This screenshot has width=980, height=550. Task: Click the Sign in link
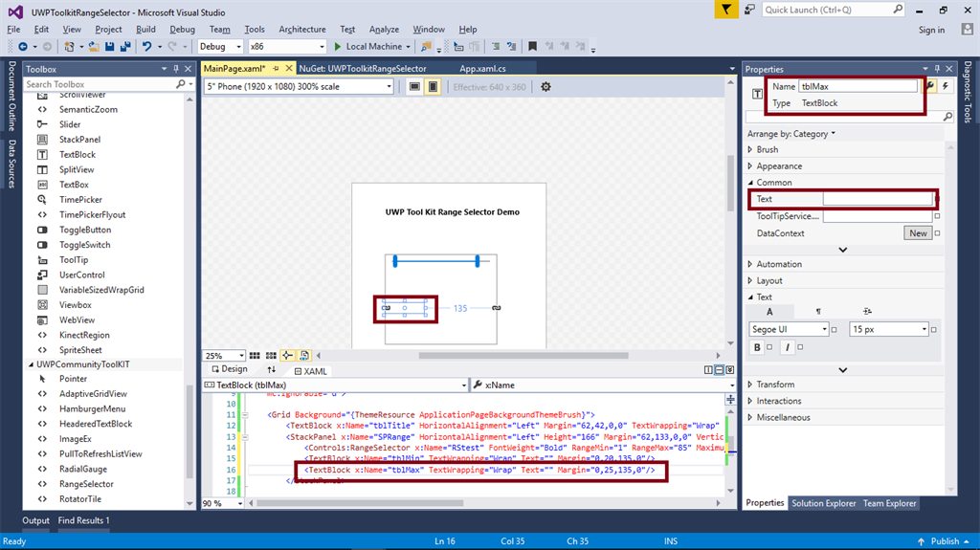click(x=931, y=30)
